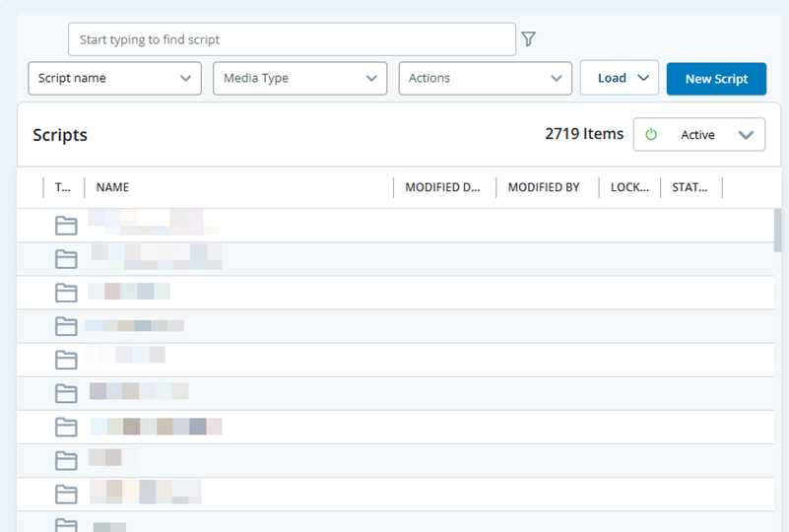Click the Load button arrow
Image resolution: width=789 pixels, height=532 pixels.
click(x=644, y=78)
